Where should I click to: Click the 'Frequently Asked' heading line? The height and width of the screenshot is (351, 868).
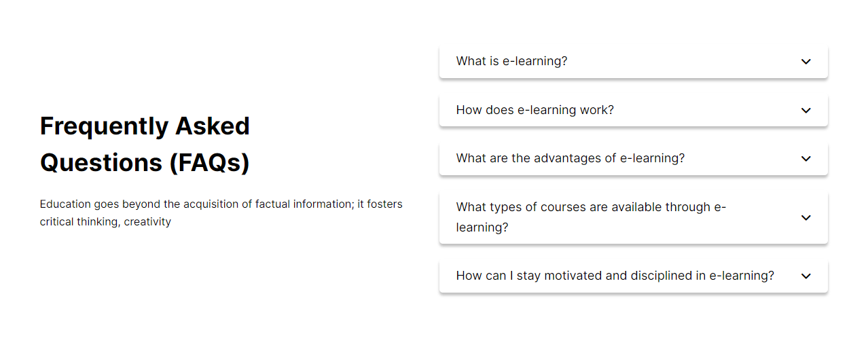pyautogui.click(x=145, y=126)
